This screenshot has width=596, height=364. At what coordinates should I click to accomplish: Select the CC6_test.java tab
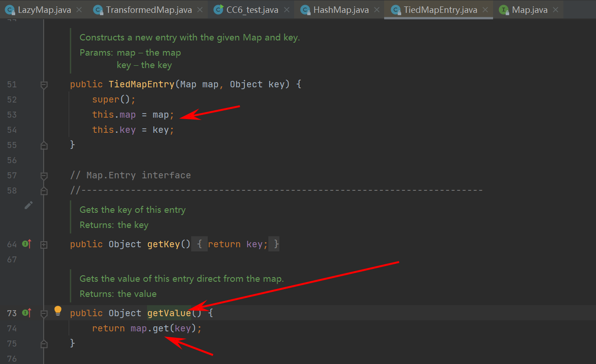[252, 10]
